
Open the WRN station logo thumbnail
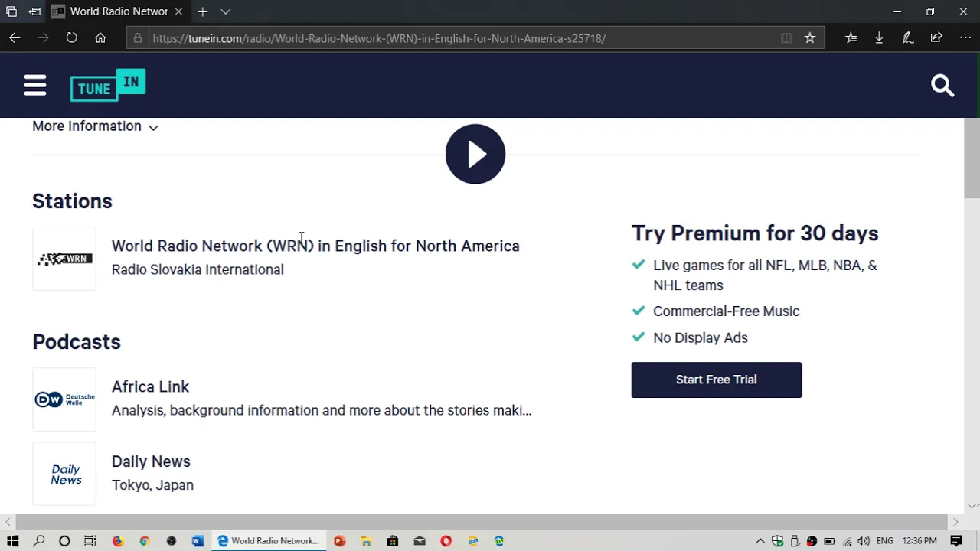click(x=64, y=259)
